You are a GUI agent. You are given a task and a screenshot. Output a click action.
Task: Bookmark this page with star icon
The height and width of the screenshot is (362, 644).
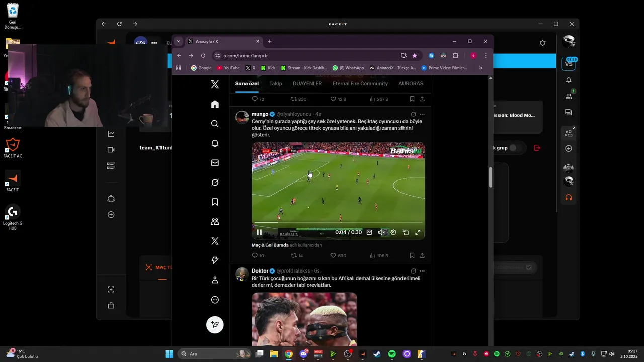point(415,56)
